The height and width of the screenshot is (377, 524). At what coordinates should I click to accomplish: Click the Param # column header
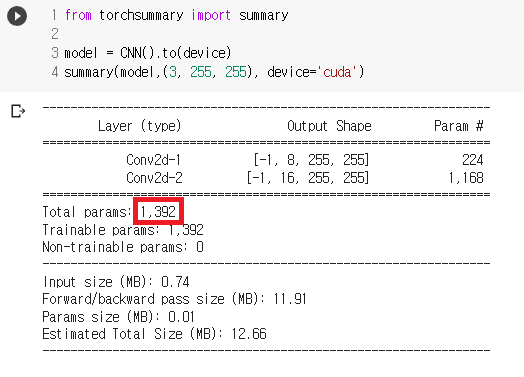pos(458,126)
